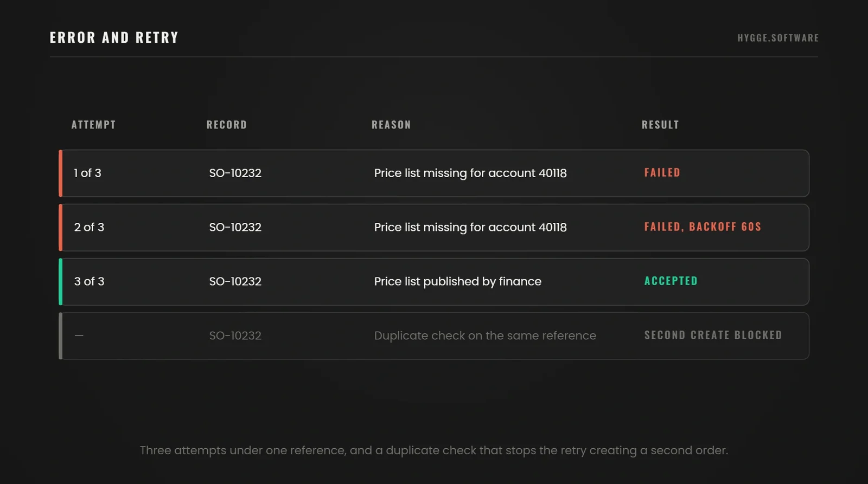Click the REASON column header
This screenshot has height=484, width=868.
391,125
